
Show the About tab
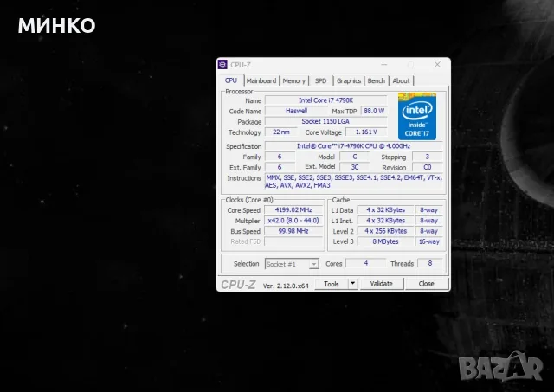pyautogui.click(x=402, y=80)
